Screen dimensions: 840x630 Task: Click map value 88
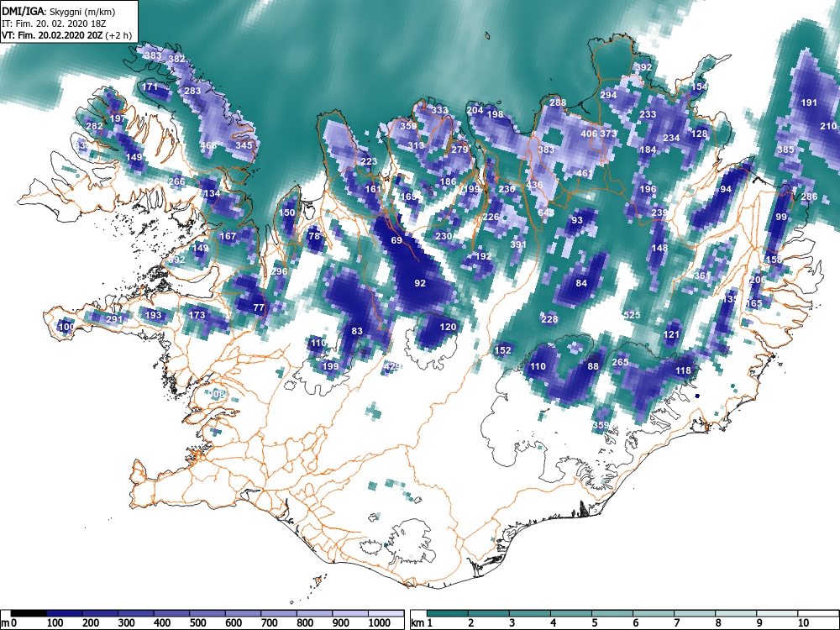tap(593, 366)
